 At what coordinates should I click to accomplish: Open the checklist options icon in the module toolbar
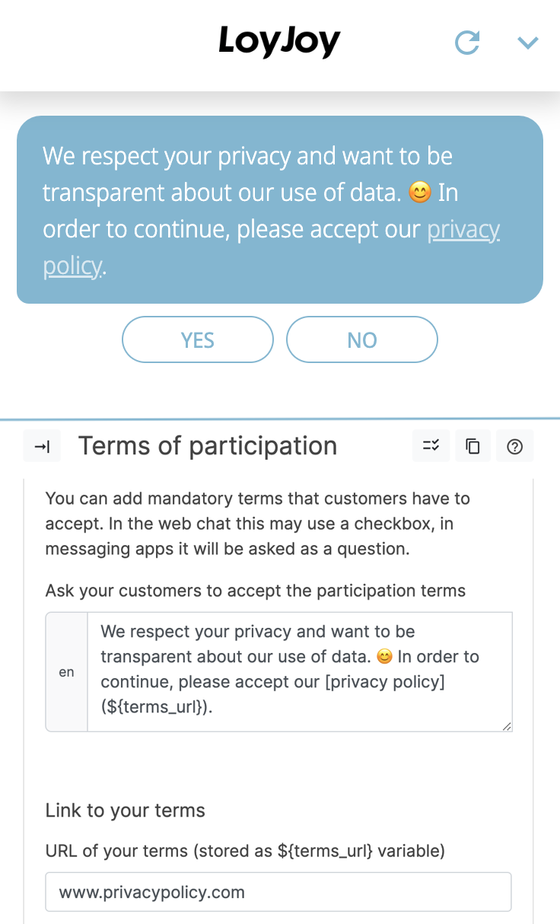click(431, 445)
